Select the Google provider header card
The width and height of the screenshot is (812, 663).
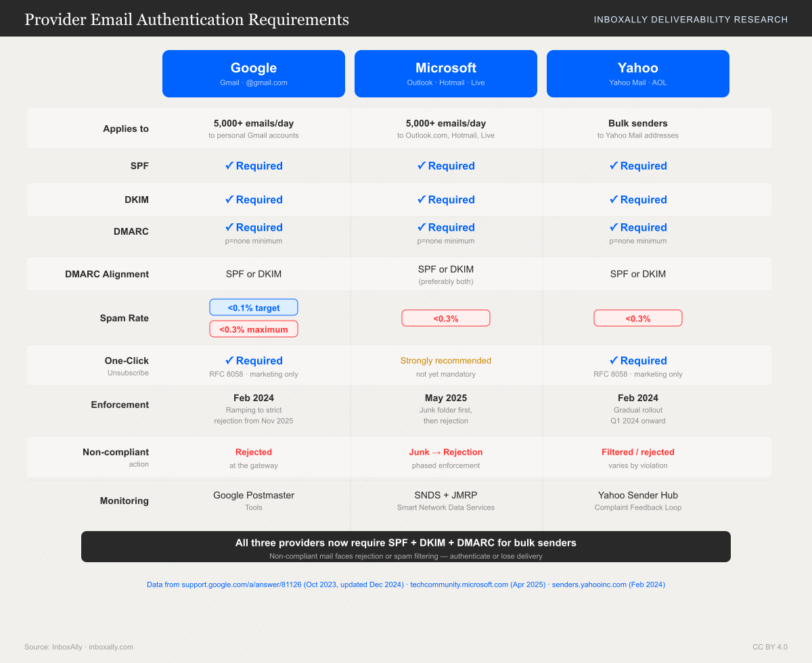(254, 73)
